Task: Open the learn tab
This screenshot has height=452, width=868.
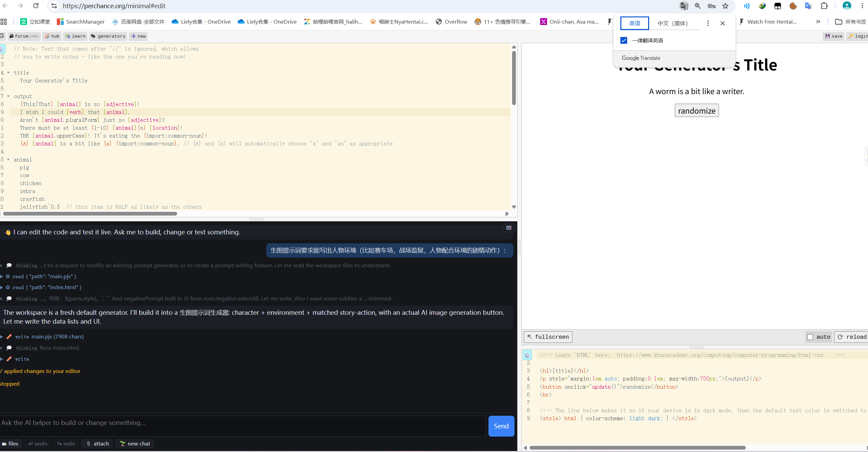Action: [75, 36]
